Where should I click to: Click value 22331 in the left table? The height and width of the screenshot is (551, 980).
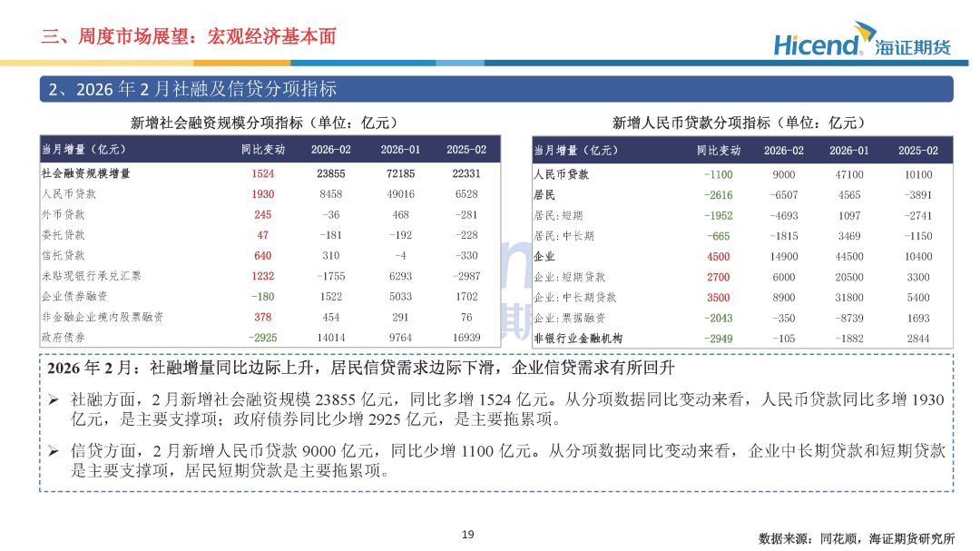pyautogui.click(x=466, y=173)
